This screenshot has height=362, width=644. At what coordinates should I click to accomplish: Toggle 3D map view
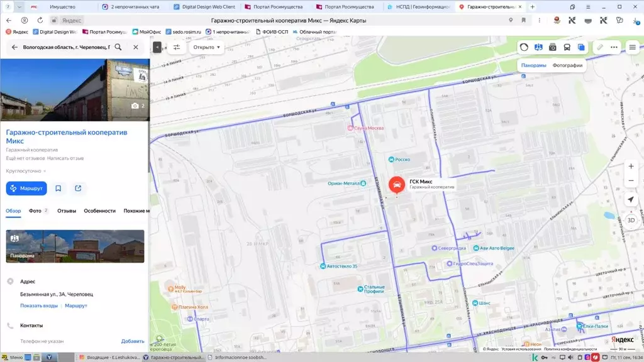point(631,220)
